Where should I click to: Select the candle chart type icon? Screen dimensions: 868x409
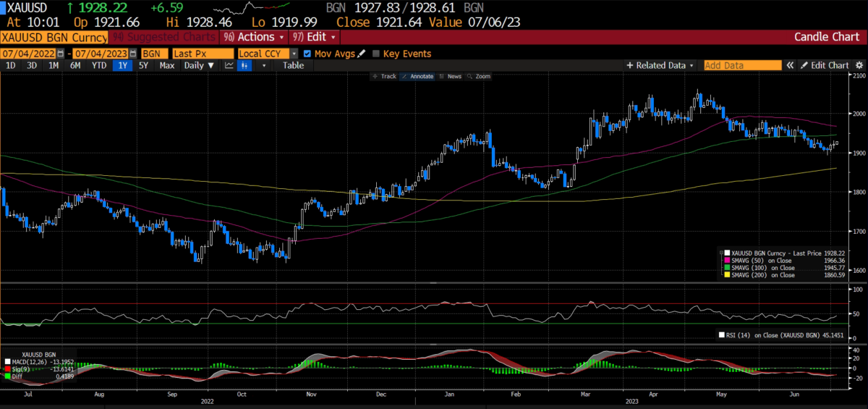244,65
